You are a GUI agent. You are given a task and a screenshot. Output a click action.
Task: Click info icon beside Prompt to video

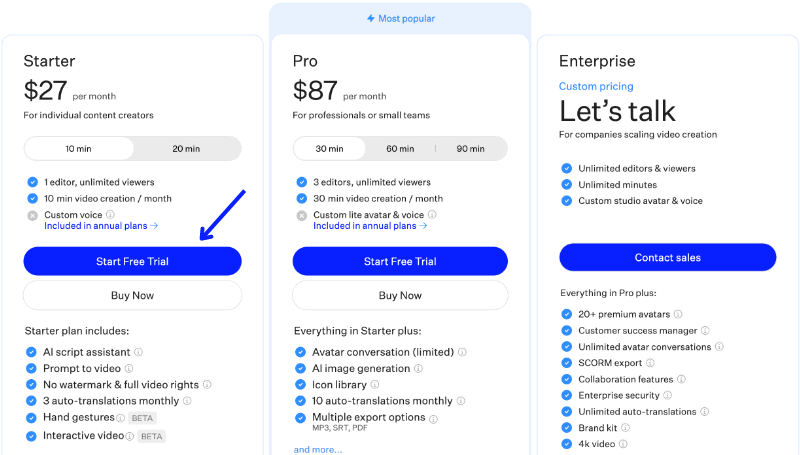[x=130, y=369]
